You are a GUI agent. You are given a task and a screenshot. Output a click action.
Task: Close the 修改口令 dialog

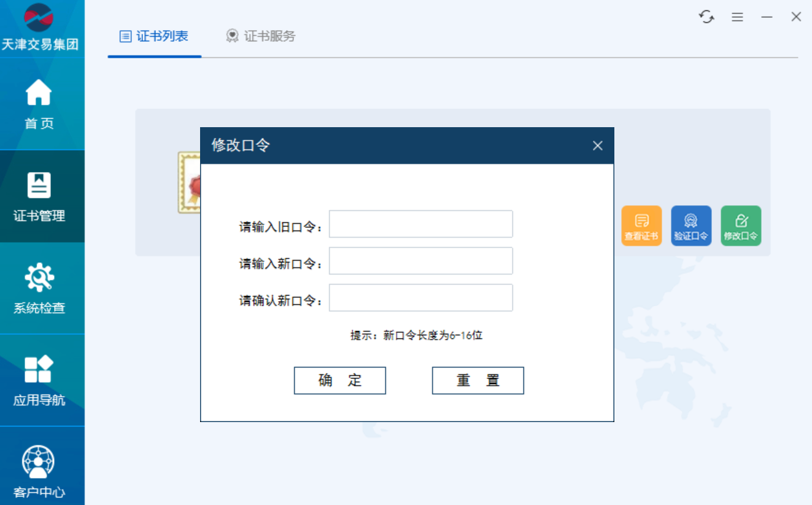597,146
